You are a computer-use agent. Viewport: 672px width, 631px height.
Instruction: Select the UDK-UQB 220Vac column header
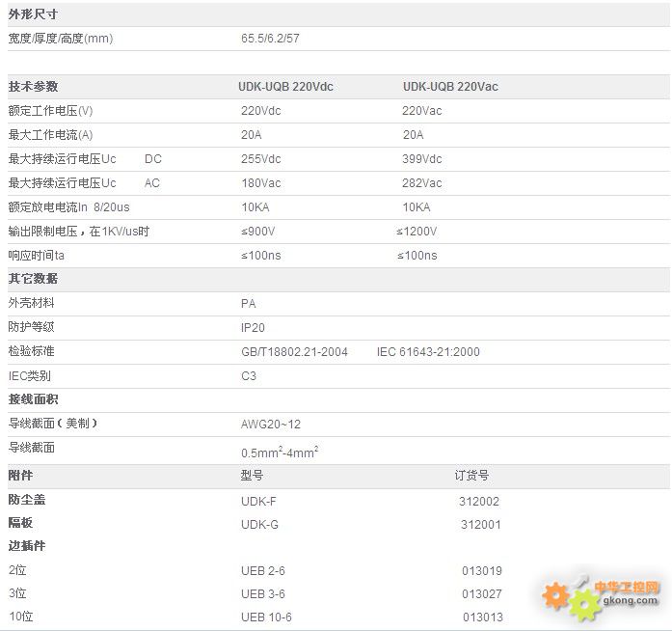[x=450, y=87]
